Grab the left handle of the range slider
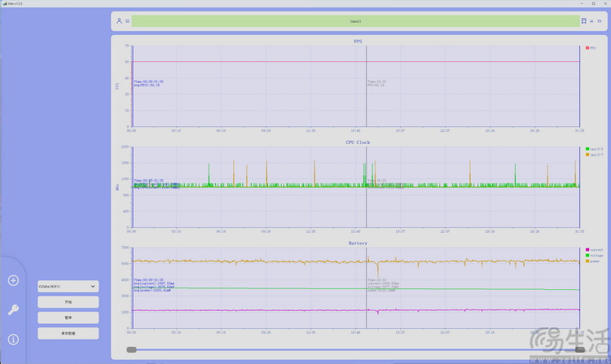Screen dimensions: 611x364 (x=132, y=349)
